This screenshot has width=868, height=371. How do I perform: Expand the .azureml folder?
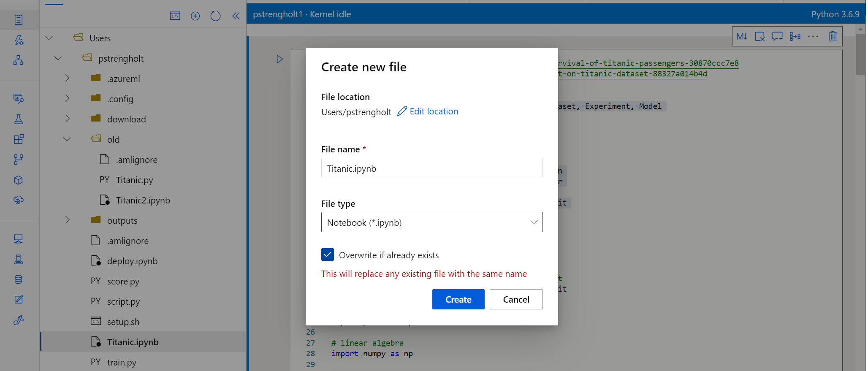(67, 78)
